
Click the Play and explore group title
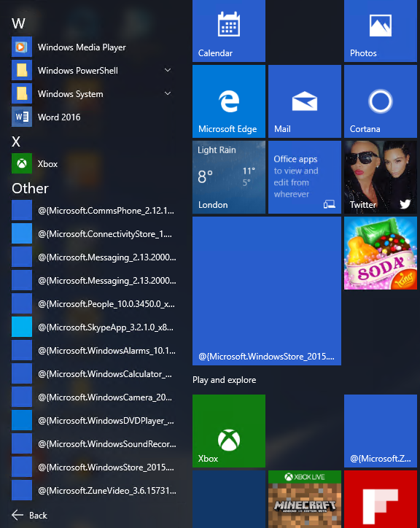tap(225, 380)
